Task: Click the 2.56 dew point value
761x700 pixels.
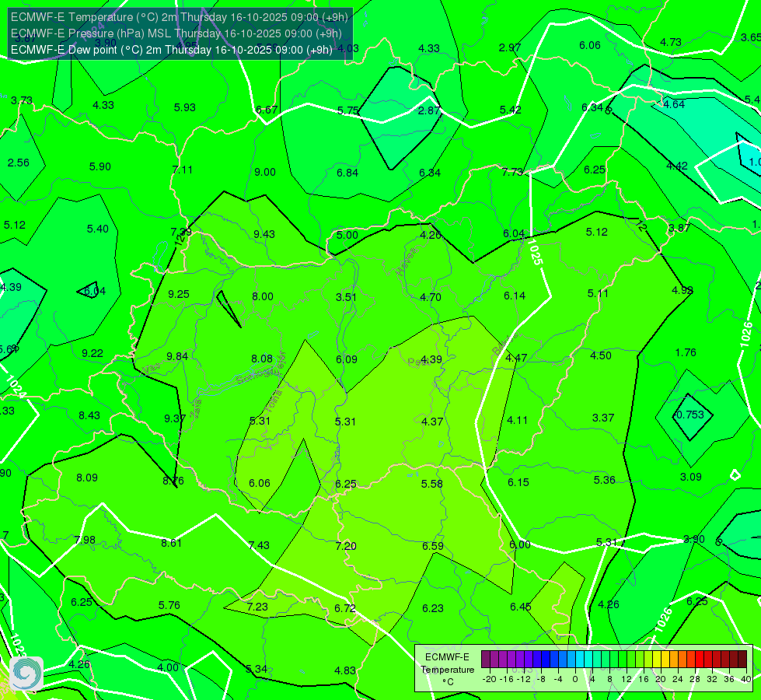Action: pyautogui.click(x=19, y=163)
